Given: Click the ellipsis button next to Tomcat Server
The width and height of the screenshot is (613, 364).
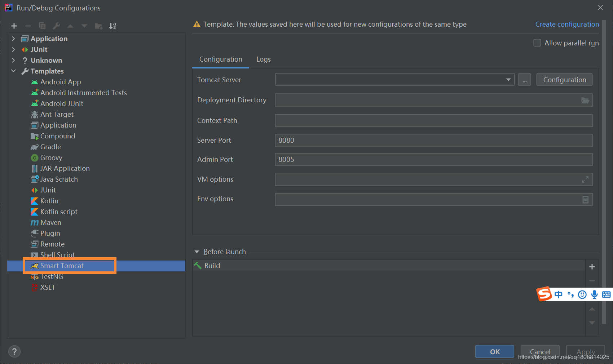Looking at the screenshot, I should (x=525, y=80).
